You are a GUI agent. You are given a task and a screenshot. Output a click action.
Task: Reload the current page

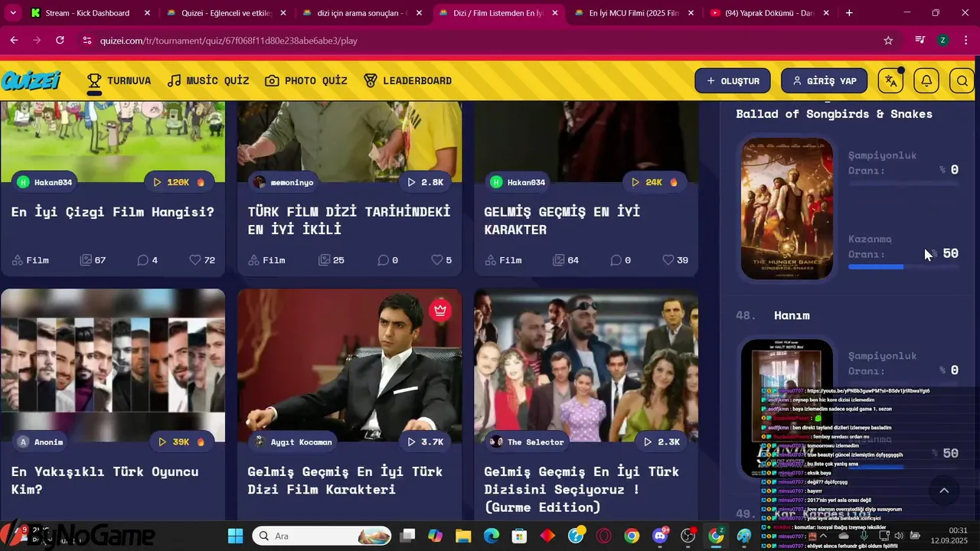(x=60, y=40)
